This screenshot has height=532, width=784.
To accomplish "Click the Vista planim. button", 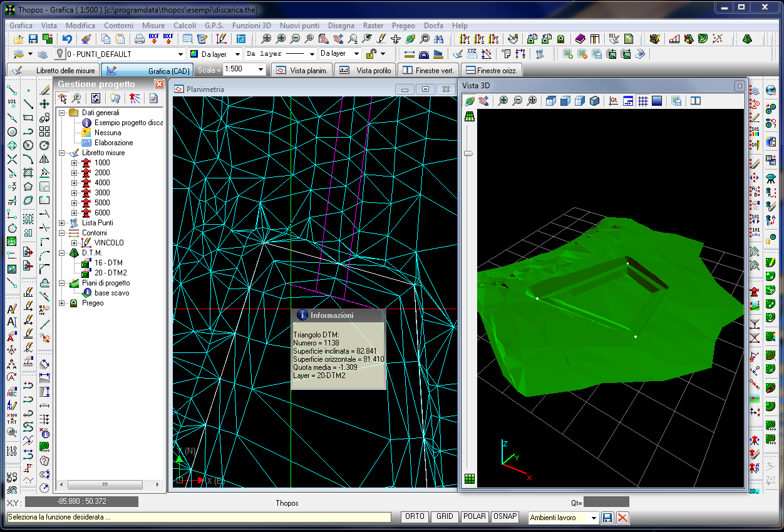I will [x=301, y=70].
